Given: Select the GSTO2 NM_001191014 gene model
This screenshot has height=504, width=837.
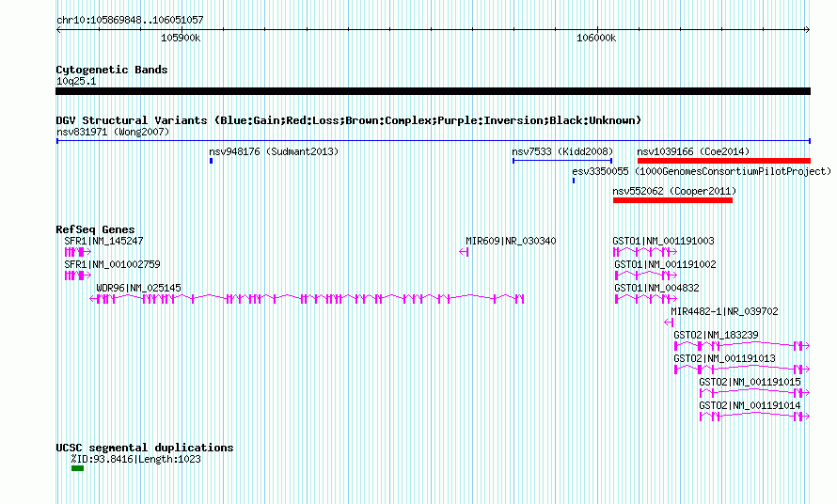Looking at the screenshot, I should 755,416.
